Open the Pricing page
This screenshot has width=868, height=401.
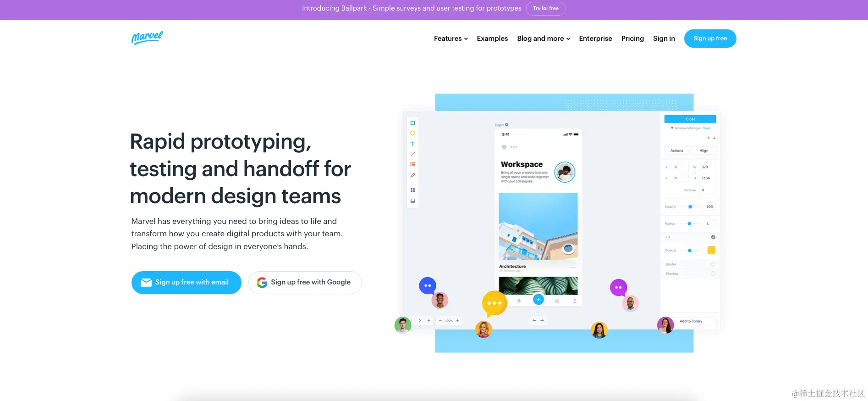632,39
